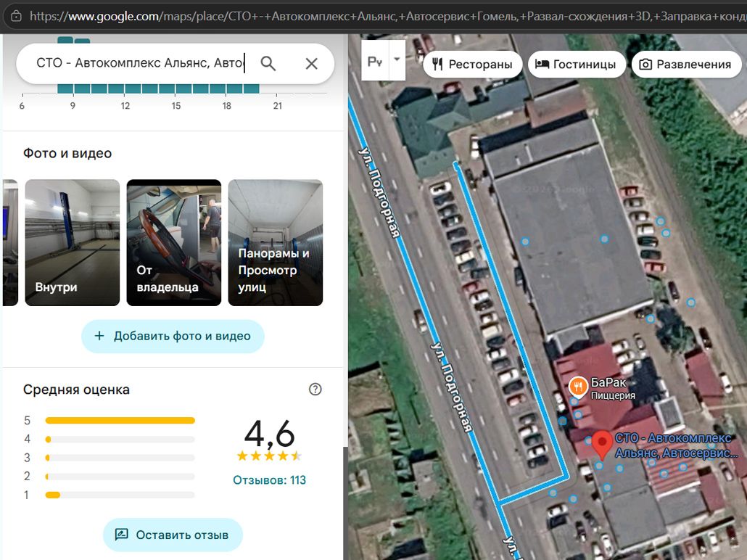Viewport: 747px width, 560px height.
Task: Open Панорамы и Просмотр улиц thumbnail
Action: coord(276,242)
